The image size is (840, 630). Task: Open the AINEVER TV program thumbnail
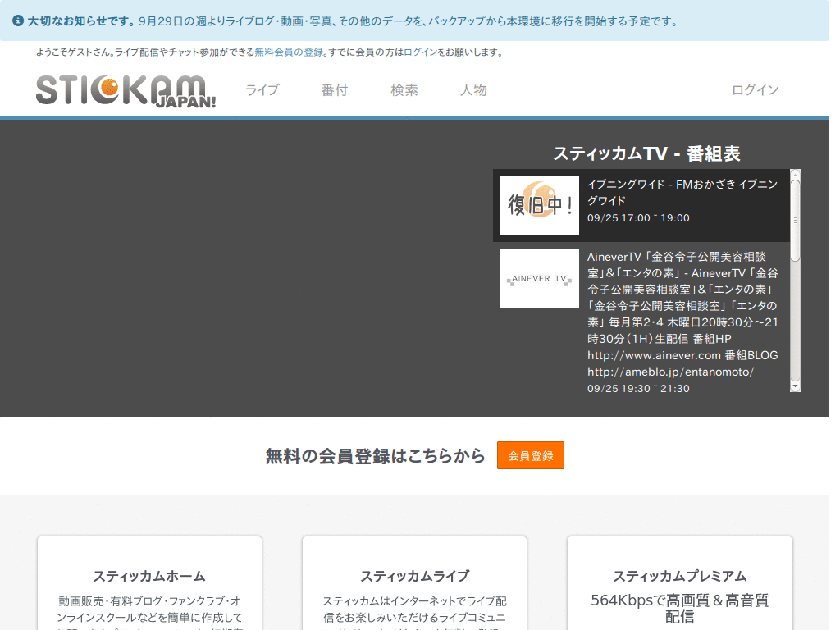[539, 278]
